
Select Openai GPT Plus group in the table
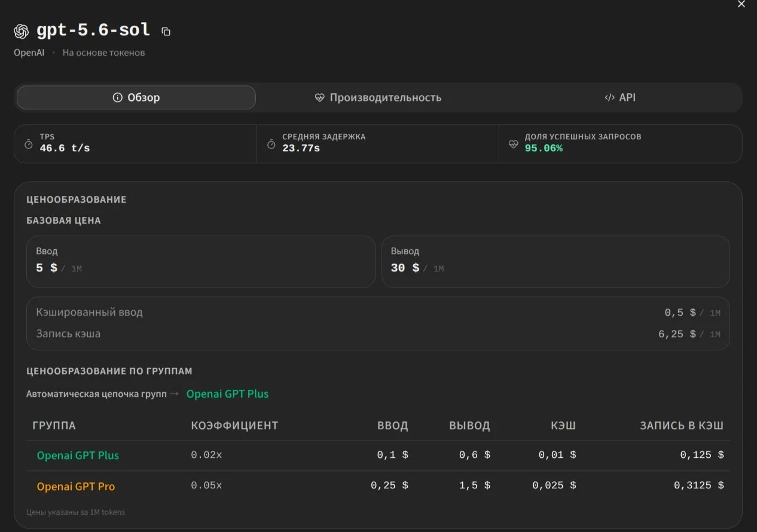click(x=78, y=455)
